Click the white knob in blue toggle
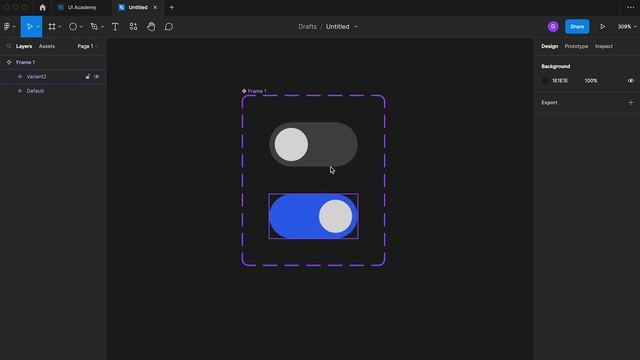Screen dimensions: 640x360 click(336, 216)
